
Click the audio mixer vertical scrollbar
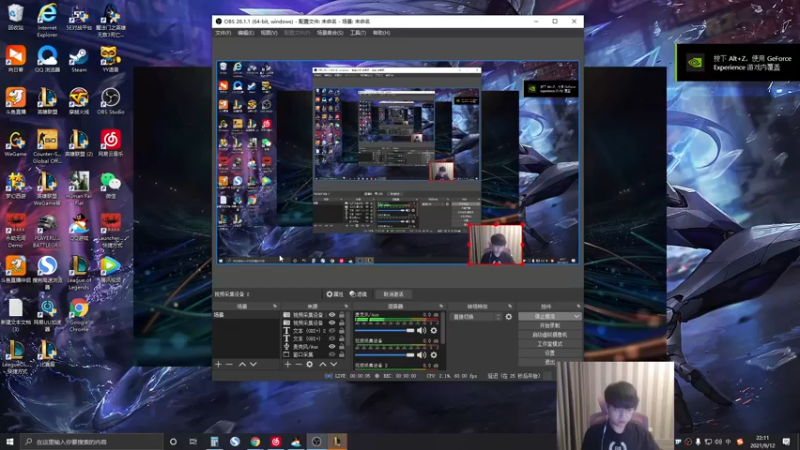pos(443,329)
